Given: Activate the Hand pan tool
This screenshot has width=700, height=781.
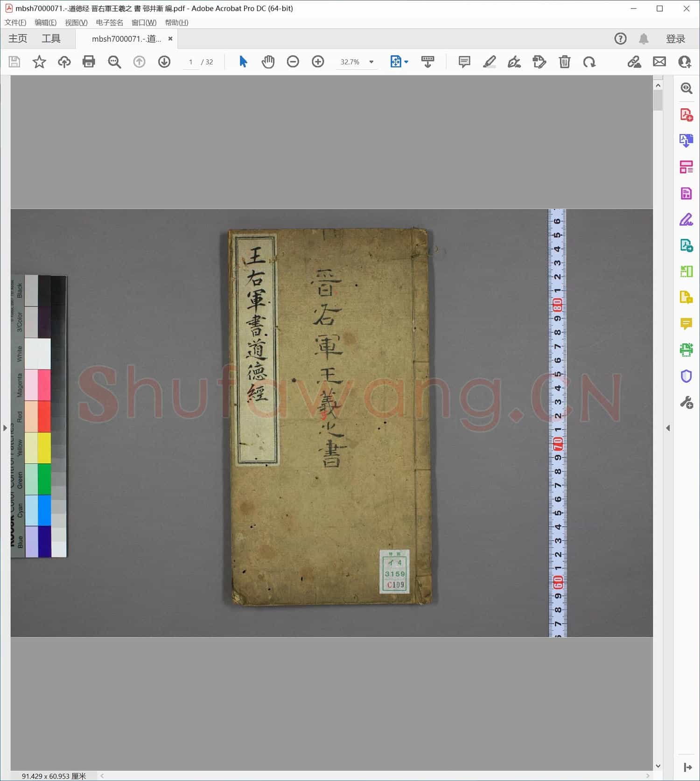Looking at the screenshot, I should (268, 62).
